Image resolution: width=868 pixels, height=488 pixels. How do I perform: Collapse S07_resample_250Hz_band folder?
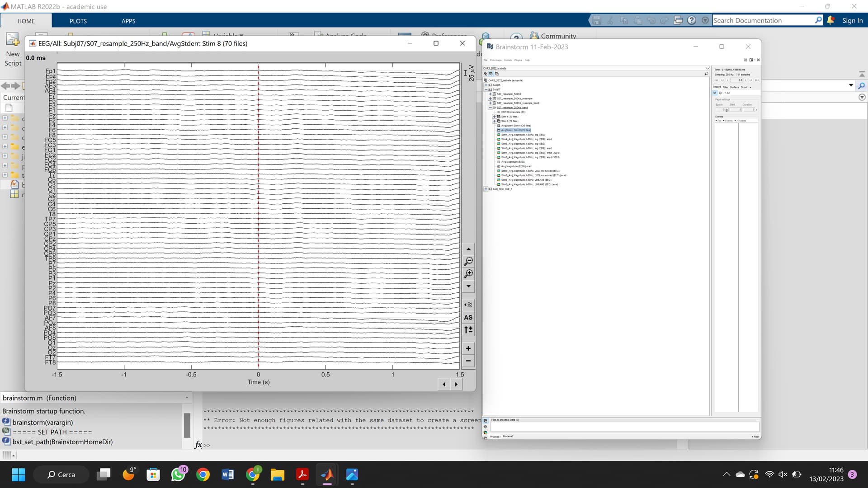(x=490, y=108)
